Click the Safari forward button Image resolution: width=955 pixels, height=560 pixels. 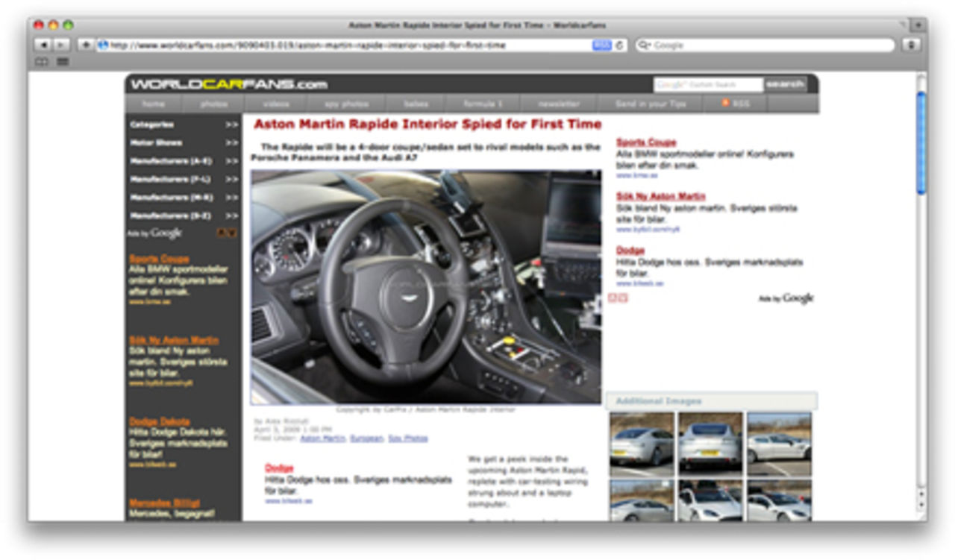61,45
